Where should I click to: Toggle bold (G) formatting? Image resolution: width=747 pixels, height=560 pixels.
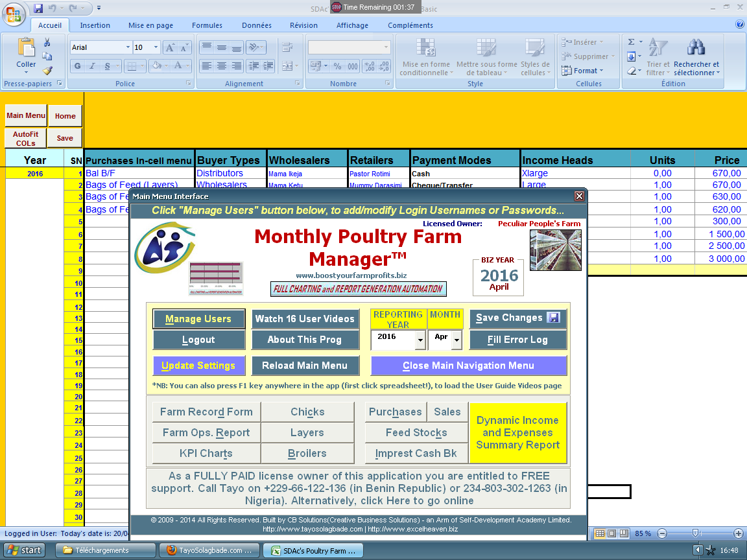point(78,66)
